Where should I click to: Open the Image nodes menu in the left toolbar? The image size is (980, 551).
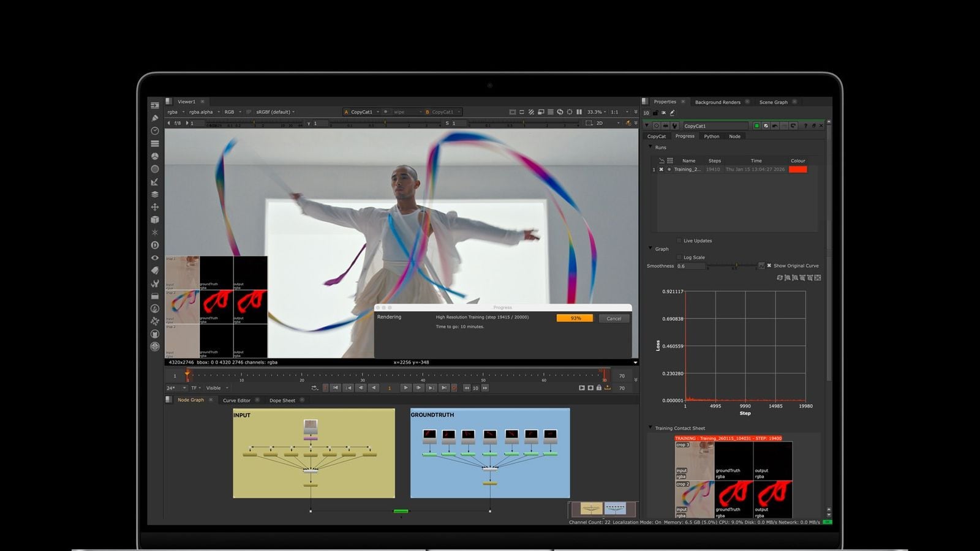pos(155,105)
